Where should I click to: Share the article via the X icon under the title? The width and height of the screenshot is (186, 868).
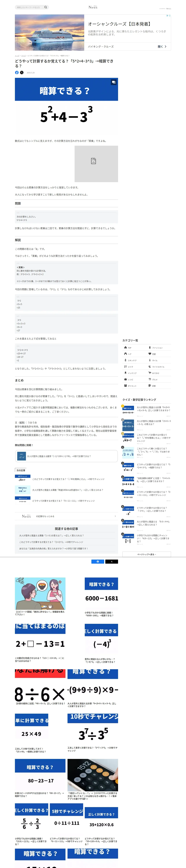click(22, 72)
